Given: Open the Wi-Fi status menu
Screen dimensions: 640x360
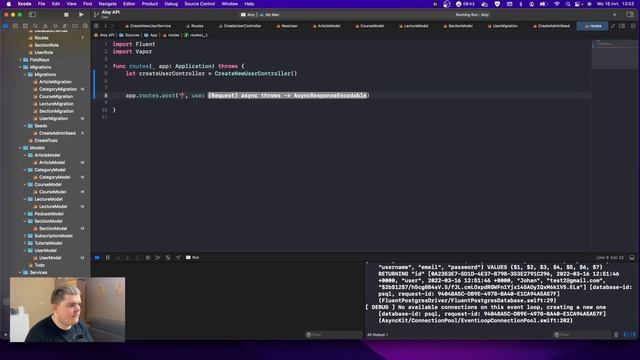Looking at the screenshot, I should click(557, 4).
